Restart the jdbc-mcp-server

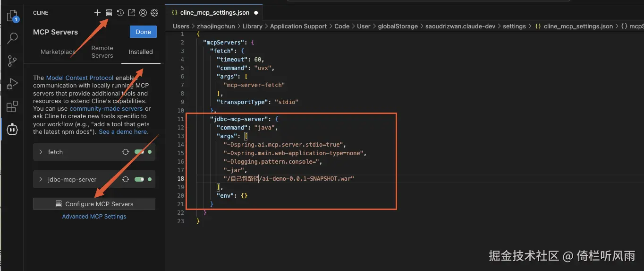click(x=126, y=179)
